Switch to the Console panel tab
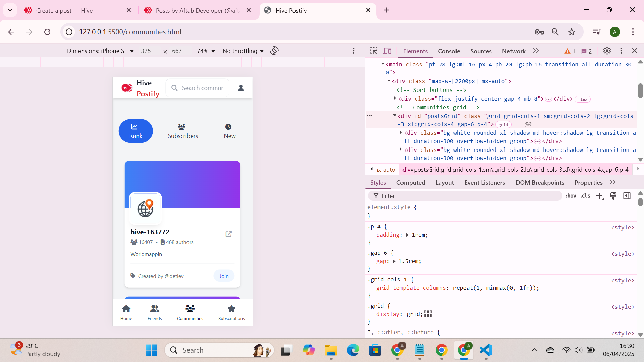 [x=449, y=51]
